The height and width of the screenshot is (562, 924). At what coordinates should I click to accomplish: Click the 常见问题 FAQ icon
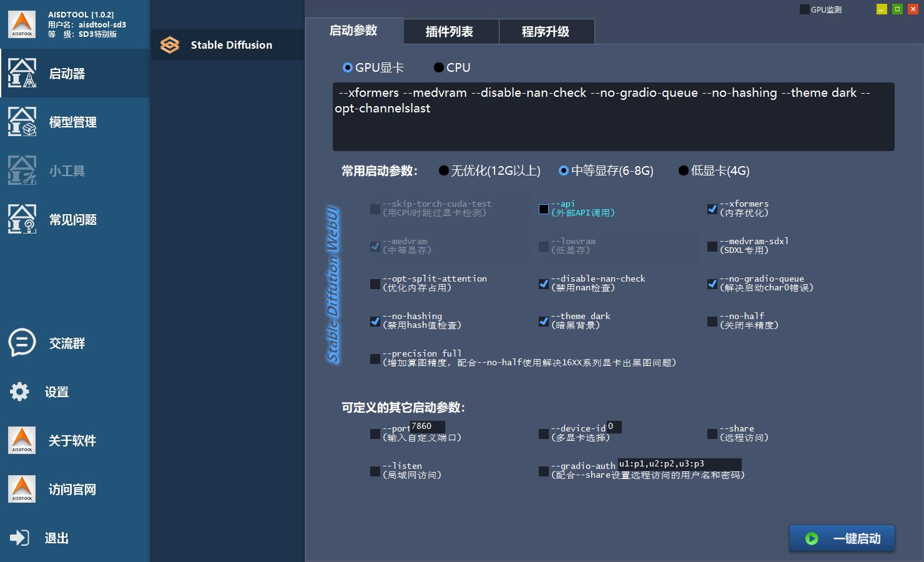pos(22,219)
